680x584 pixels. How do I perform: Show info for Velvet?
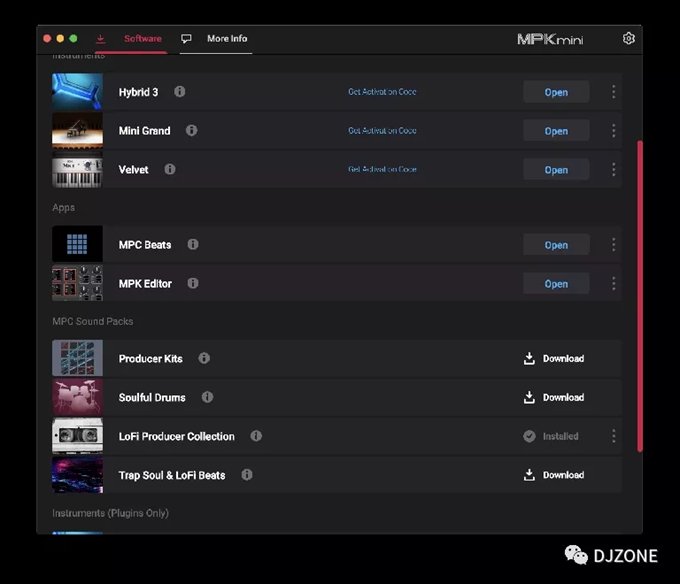click(170, 169)
